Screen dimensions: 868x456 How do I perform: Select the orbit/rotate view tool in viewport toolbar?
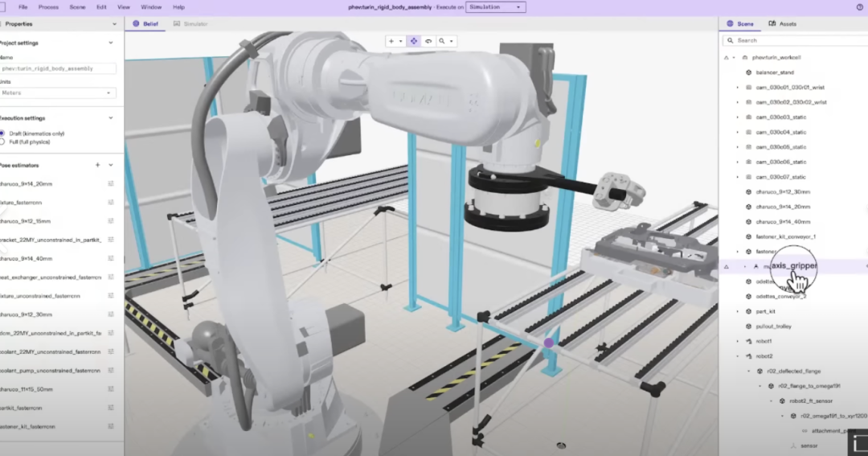[x=428, y=41]
